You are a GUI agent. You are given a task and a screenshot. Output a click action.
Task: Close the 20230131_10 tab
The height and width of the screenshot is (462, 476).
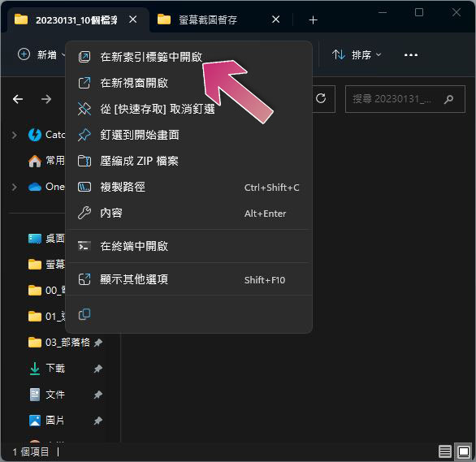132,19
